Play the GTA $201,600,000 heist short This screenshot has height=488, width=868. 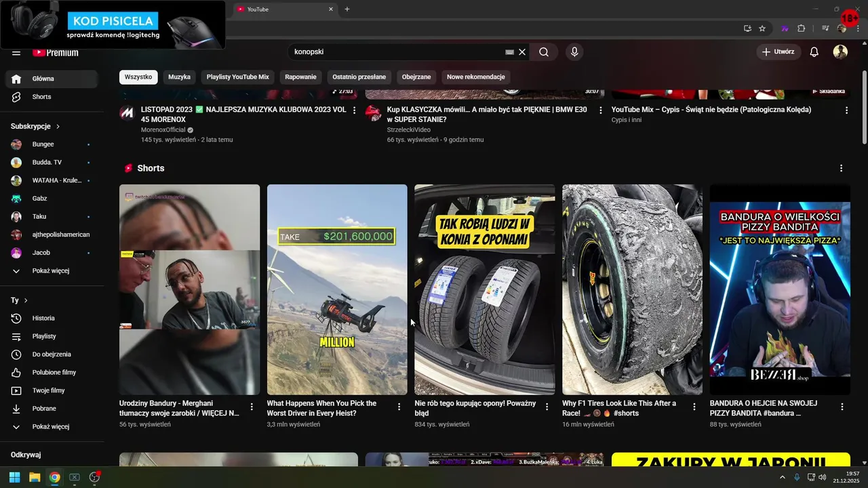pyautogui.click(x=337, y=289)
